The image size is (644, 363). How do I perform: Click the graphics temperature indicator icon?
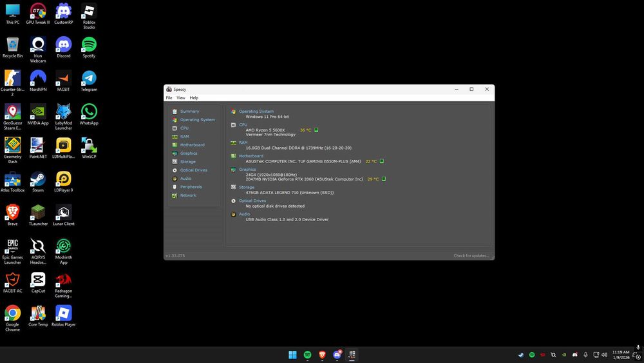[x=384, y=179]
